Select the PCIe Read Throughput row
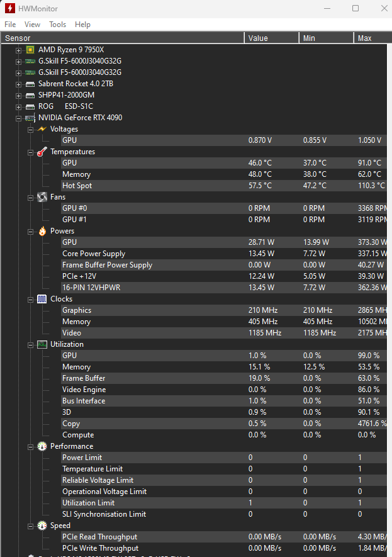Viewport: 392px width, 557px height. click(x=224, y=537)
